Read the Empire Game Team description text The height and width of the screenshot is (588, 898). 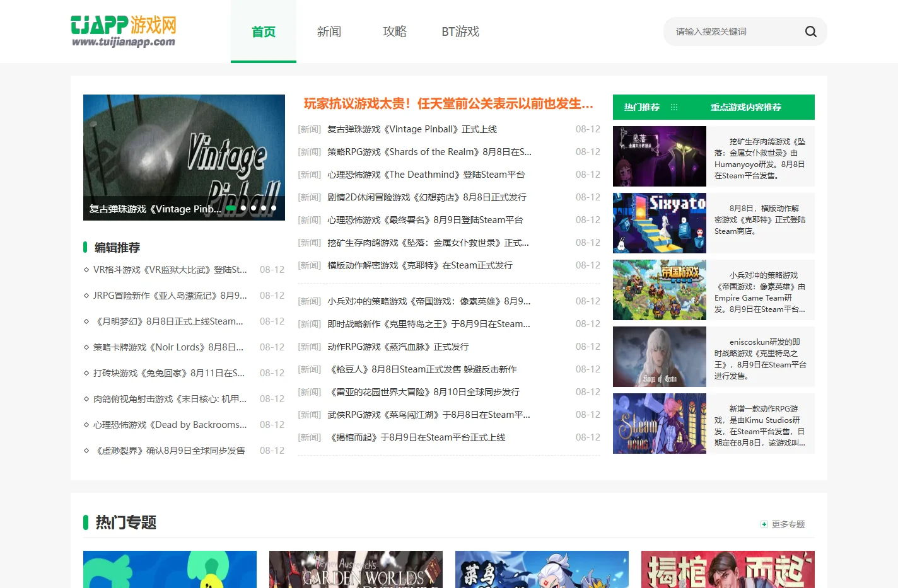[760, 292]
